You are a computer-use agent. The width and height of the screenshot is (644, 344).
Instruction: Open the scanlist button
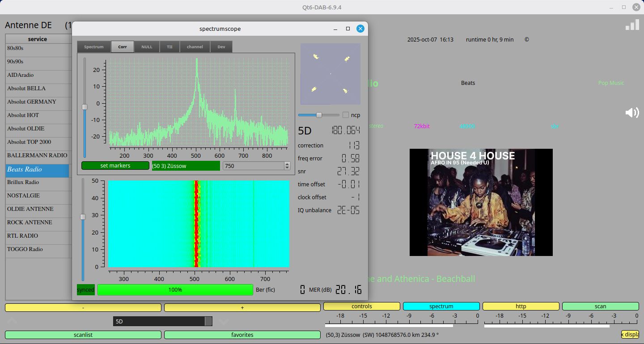(x=83, y=335)
